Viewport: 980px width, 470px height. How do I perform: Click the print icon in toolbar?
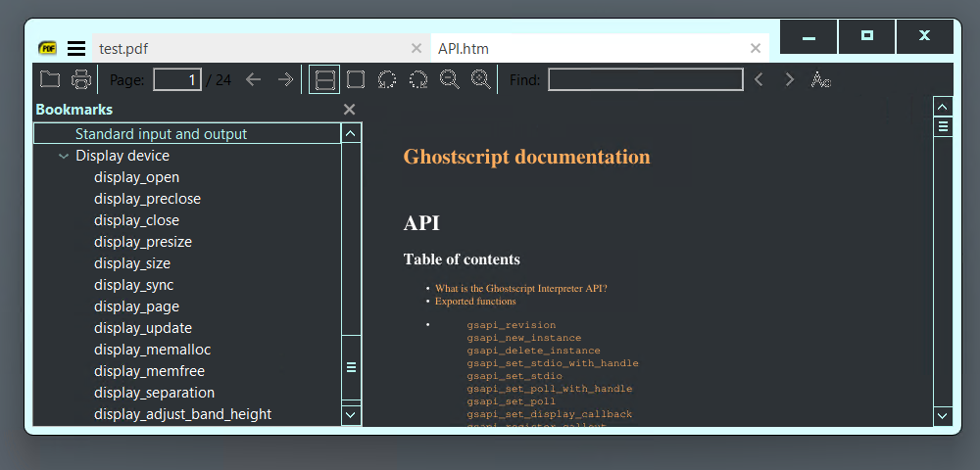click(x=81, y=79)
